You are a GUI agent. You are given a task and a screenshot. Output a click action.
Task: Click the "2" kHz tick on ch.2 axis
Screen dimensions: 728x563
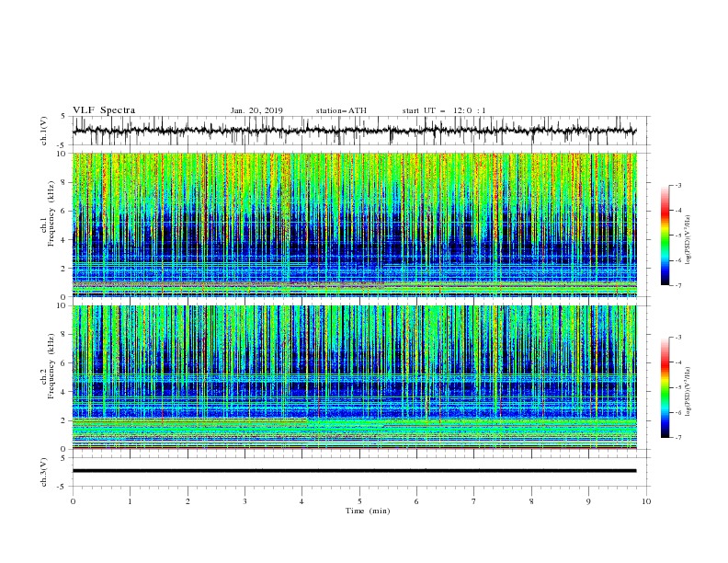point(65,420)
